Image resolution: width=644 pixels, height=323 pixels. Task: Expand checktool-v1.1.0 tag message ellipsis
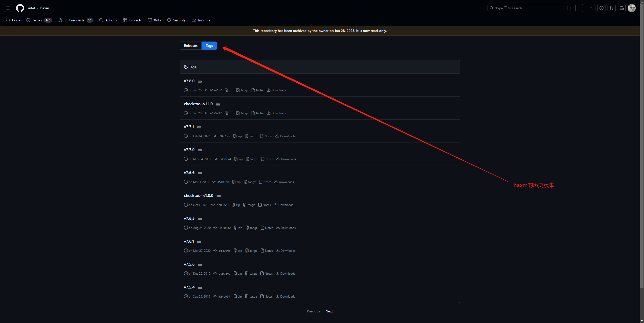click(x=218, y=104)
